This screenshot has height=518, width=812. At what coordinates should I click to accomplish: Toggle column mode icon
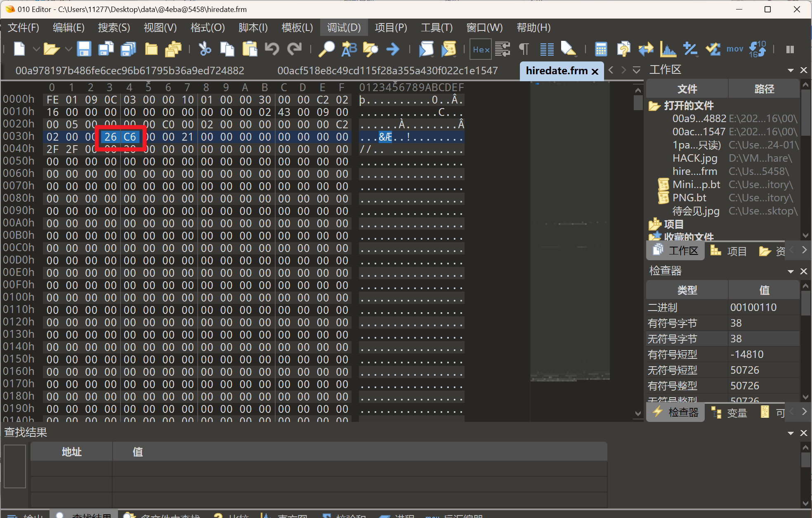pyautogui.click(x=547, y=49)
